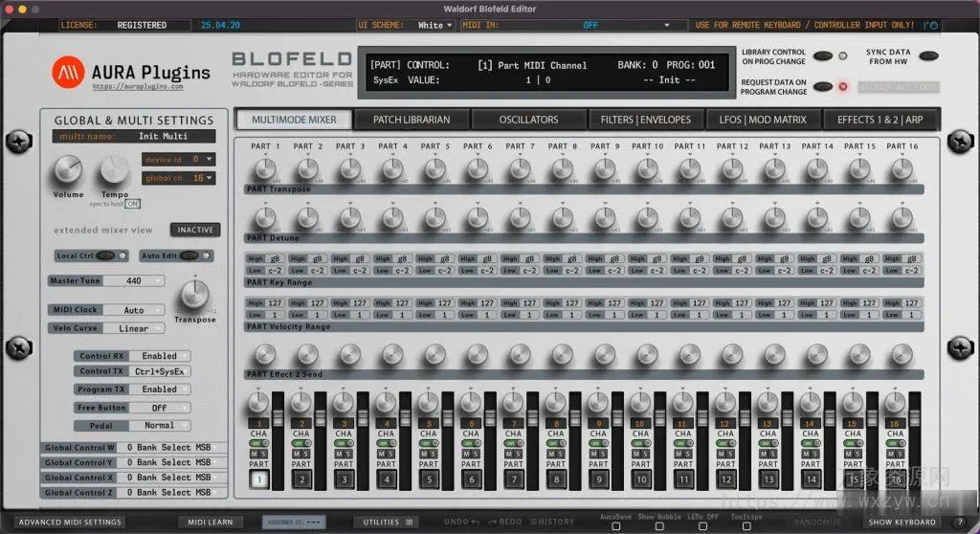Image resolution: width=980 pixels, height=534 pixels.
Task: Open the UI Scheme dropdown
Action: pyautogui.click(x=435, y=25)
